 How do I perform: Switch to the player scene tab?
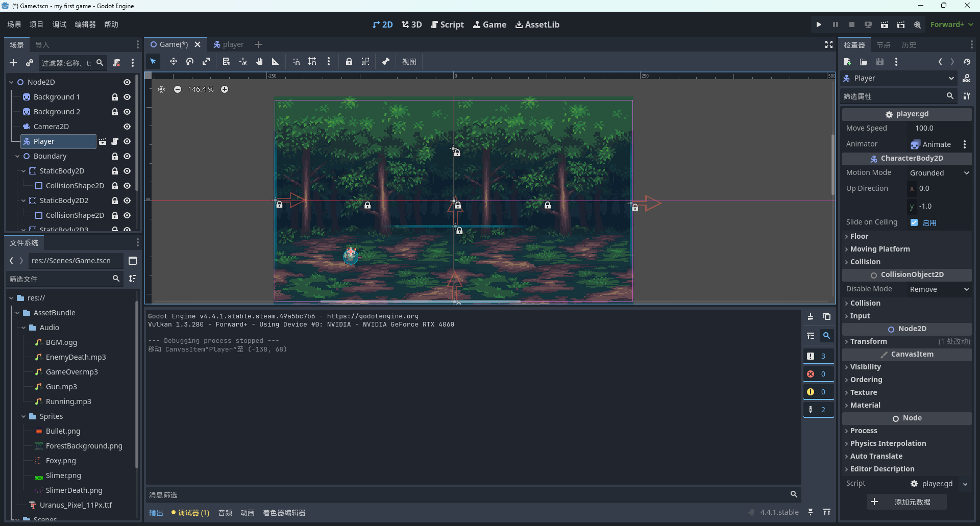pos(229,44)
